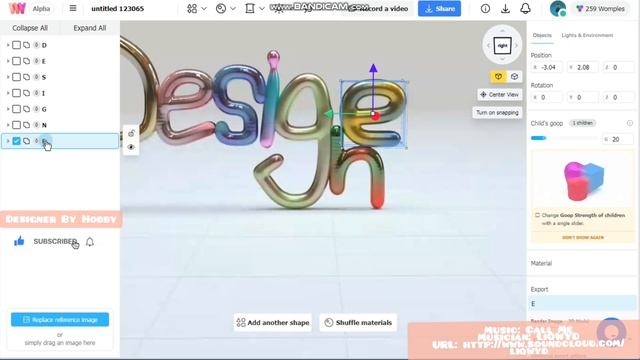Image resolution: width=640 pixels, height=360 pixels.
Task: Expand the I layer row
Action: click(x=8, y=93)
